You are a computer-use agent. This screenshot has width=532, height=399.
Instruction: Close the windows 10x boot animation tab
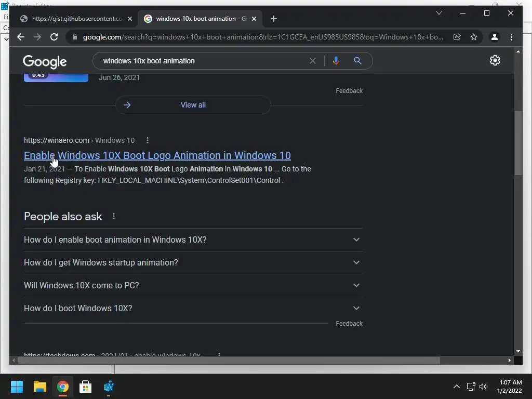[254, 19]
